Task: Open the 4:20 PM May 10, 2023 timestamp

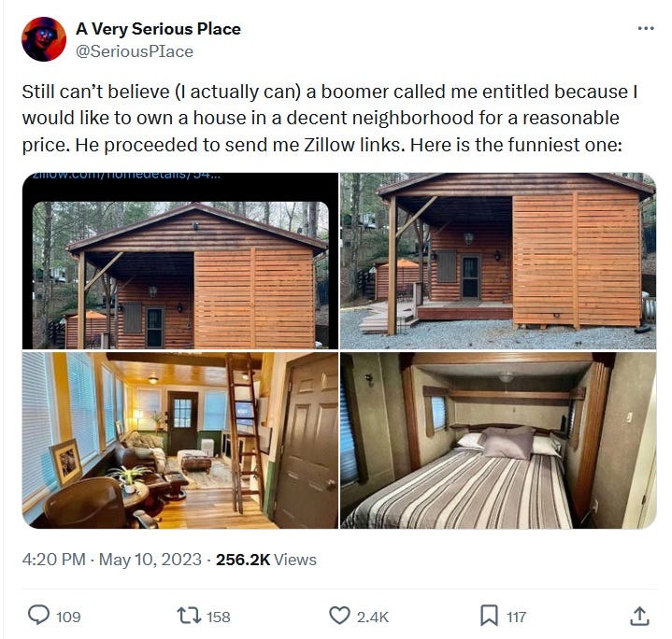Action: coord(112,560)
